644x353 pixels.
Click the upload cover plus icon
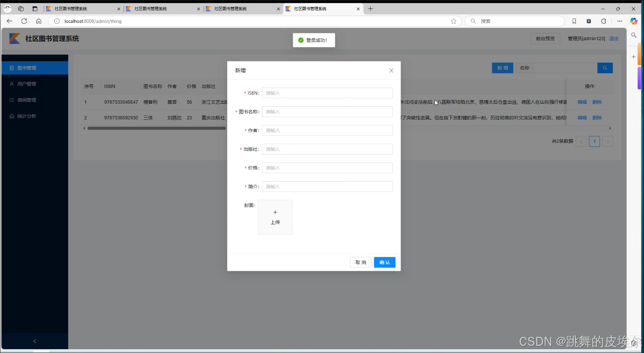(275, 212)
